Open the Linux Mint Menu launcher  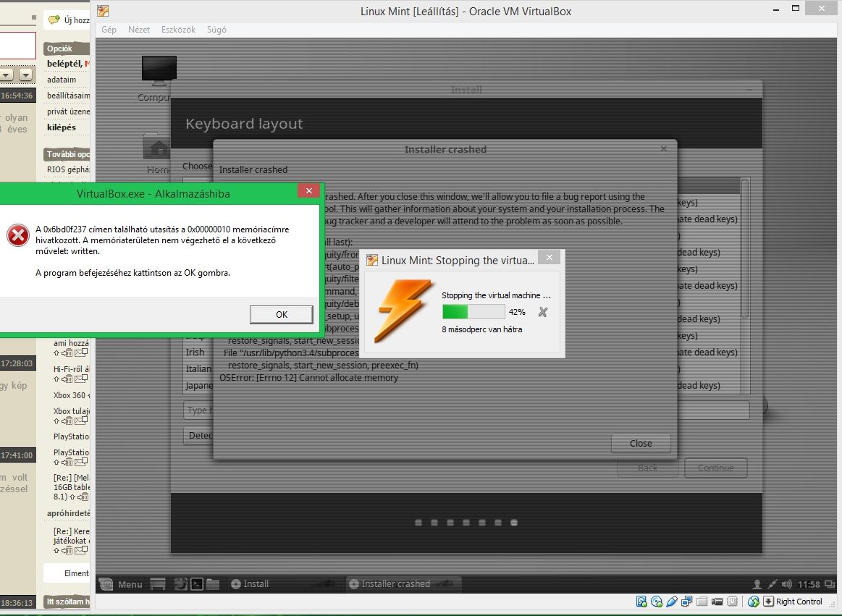click(122, 583)
